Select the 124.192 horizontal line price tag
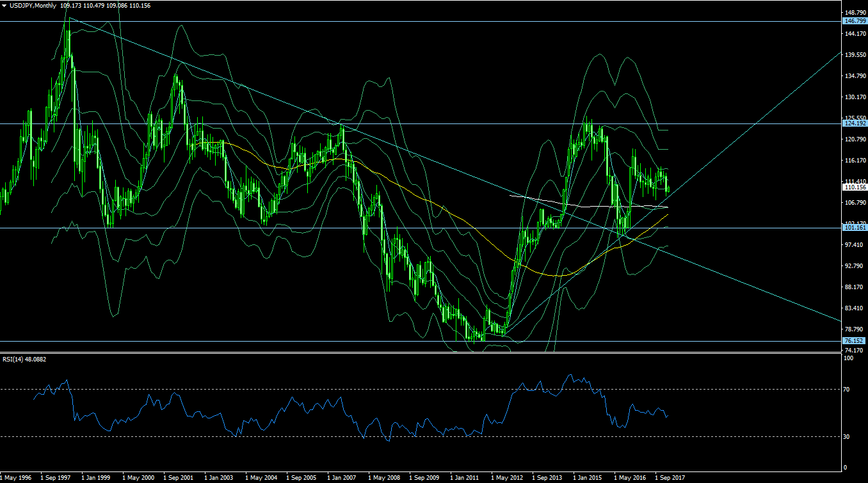Viewport: 868px width, 483px height. [x=855, y=123]
